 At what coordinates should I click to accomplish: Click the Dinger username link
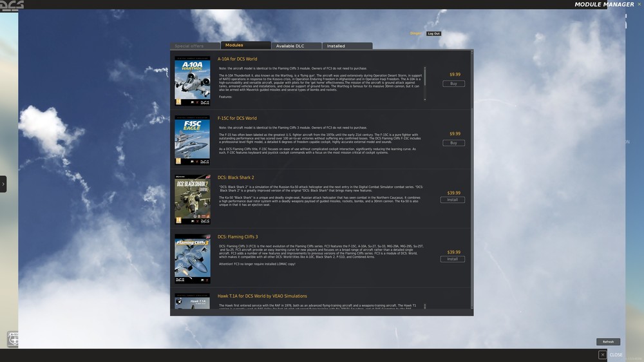tap(415, 33)
